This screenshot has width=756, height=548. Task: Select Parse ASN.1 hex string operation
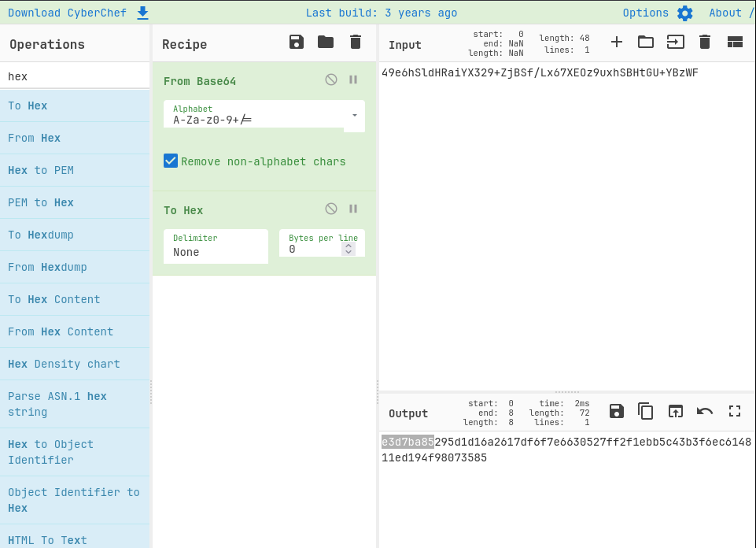click(x=75, y=404)
